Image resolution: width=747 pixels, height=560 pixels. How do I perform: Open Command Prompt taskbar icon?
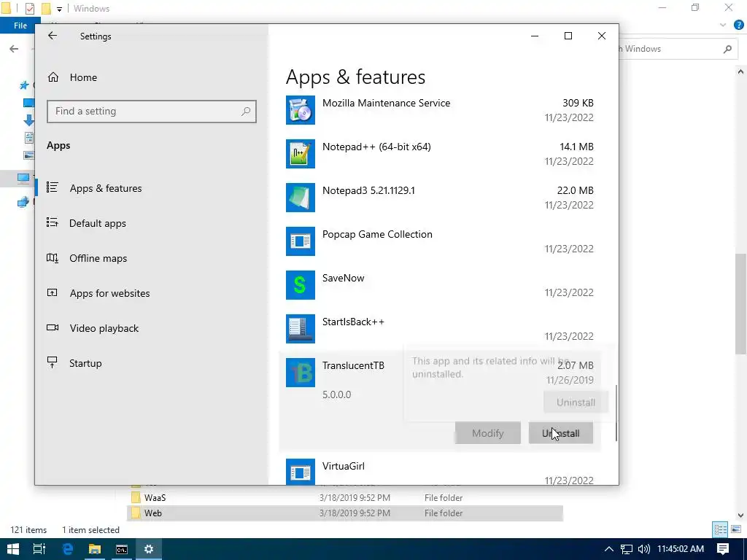(x=122, y=549)
